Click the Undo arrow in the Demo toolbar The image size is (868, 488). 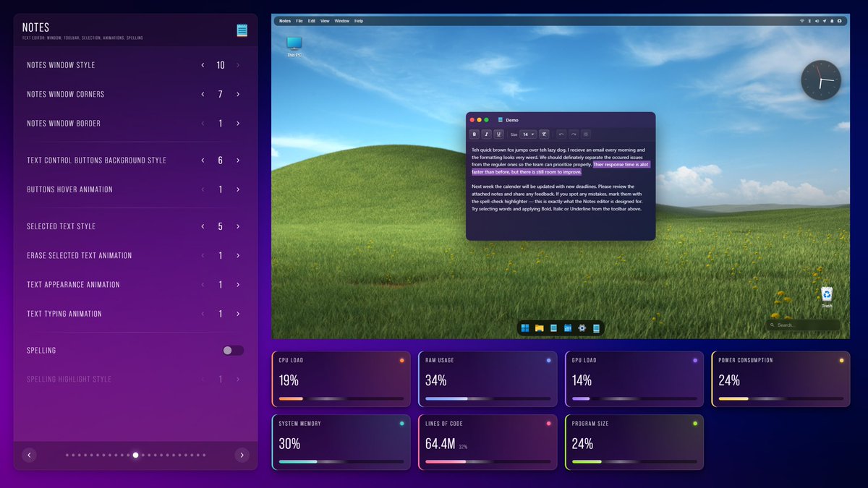(561, 134)
